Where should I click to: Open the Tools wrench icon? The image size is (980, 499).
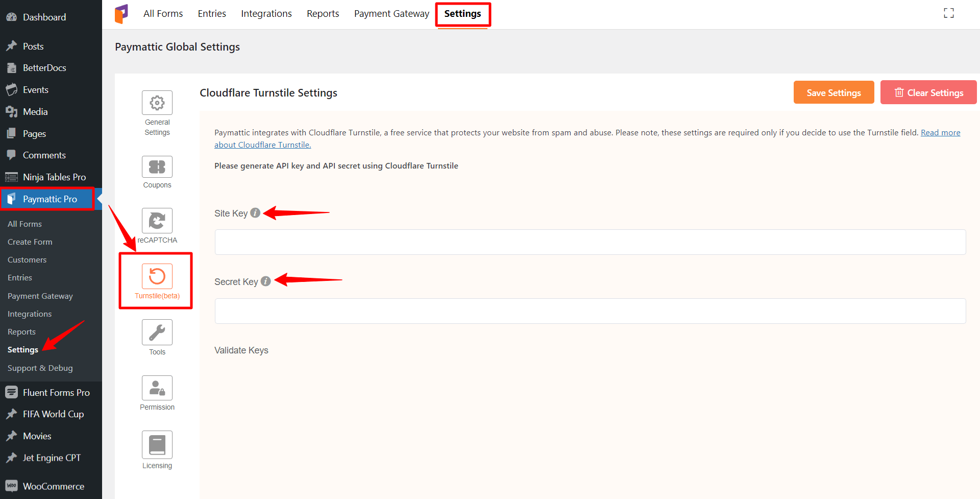(157, 332)
